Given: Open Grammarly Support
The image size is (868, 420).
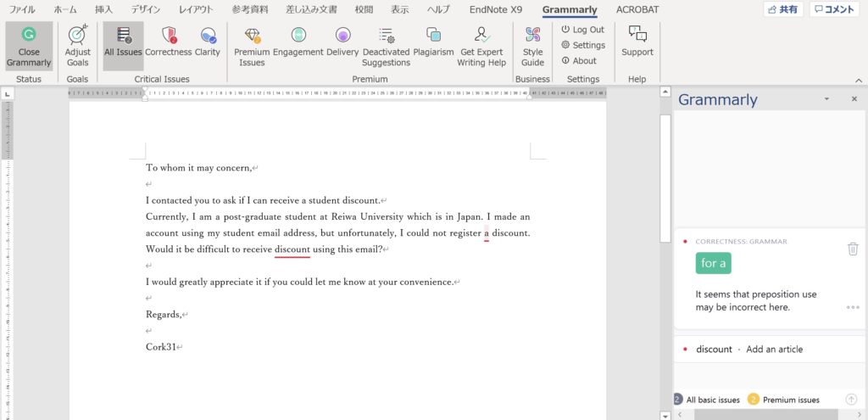Looking at the screenshot, I should point(637,42).
